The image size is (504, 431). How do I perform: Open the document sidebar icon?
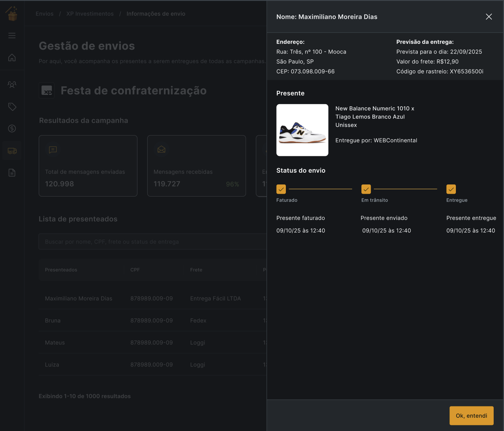tap(12, 173)
